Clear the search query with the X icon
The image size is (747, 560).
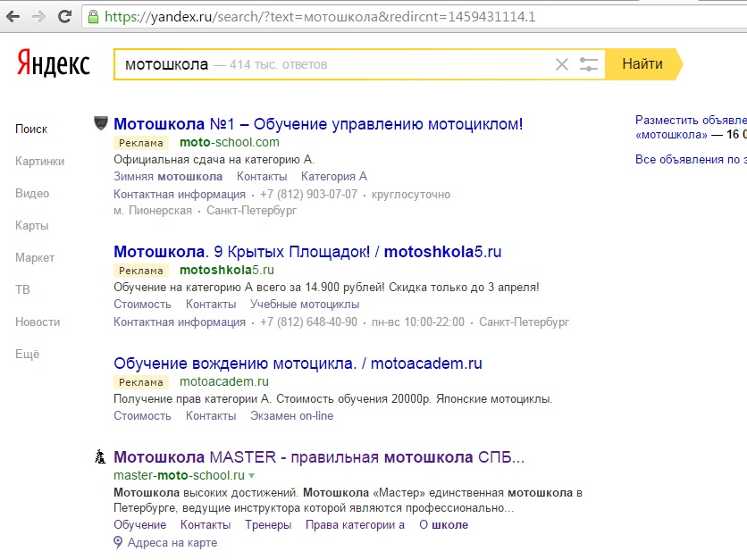[x=562, y=64]
